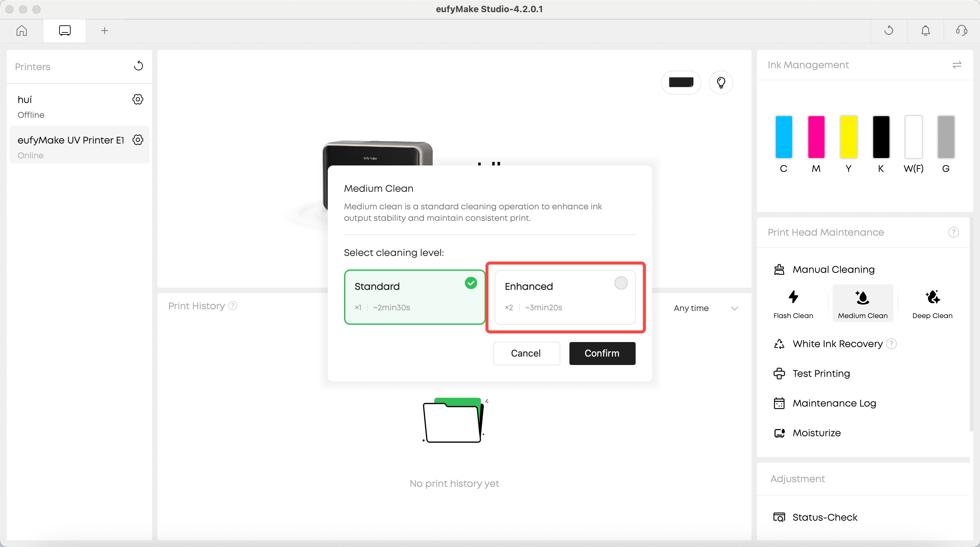
Task: Open settings gear for eufyMake UV Printer E1
Action: pyautogui.click(x=138, y=140)
